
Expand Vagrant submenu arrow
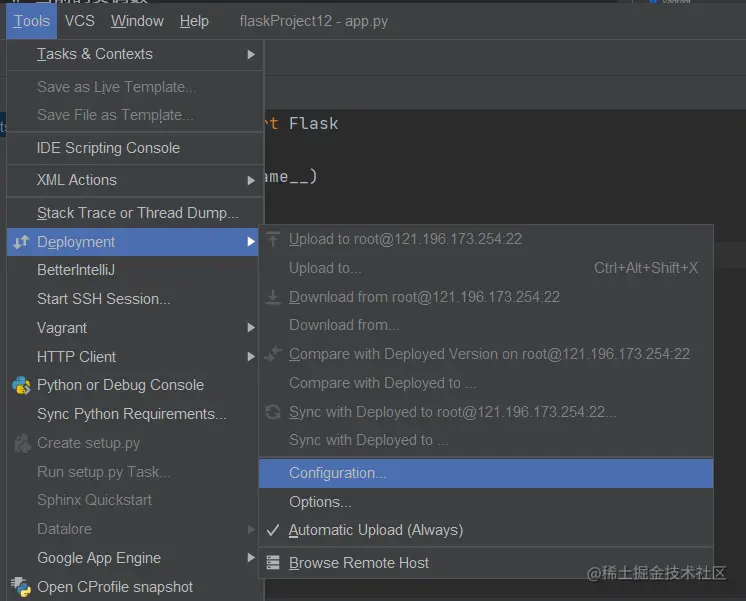tap(251, 327)
